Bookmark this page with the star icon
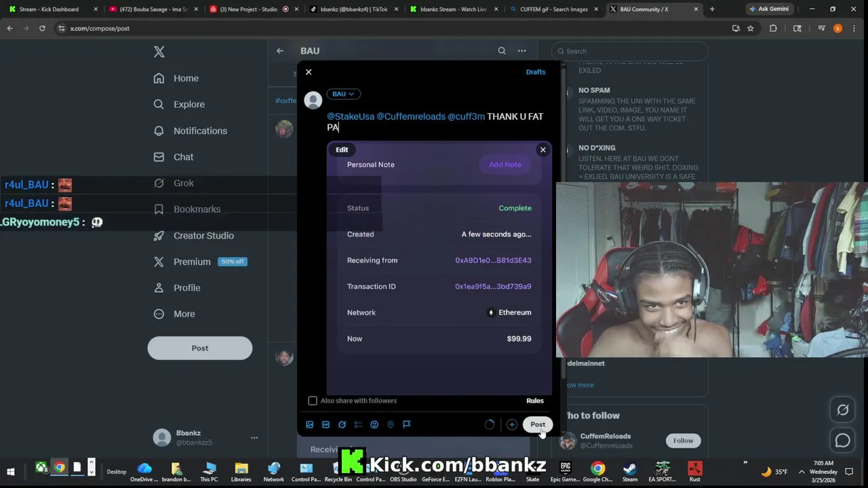868x488 pixels. 751,28
